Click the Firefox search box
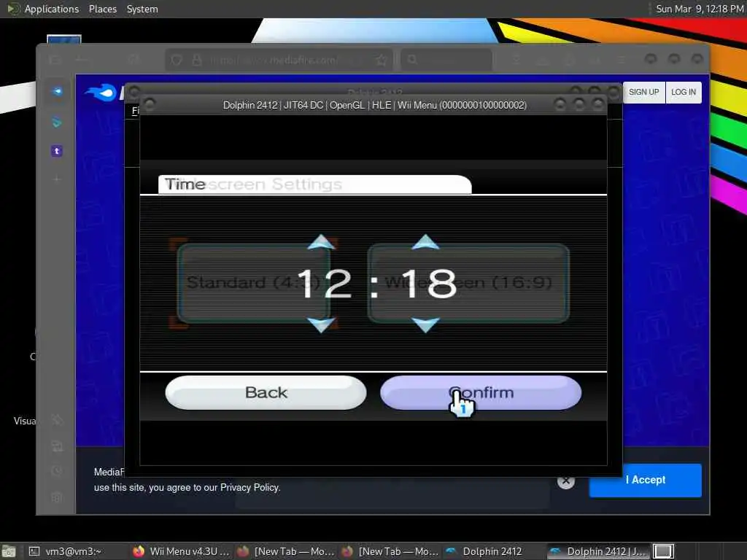 point(446,60)
